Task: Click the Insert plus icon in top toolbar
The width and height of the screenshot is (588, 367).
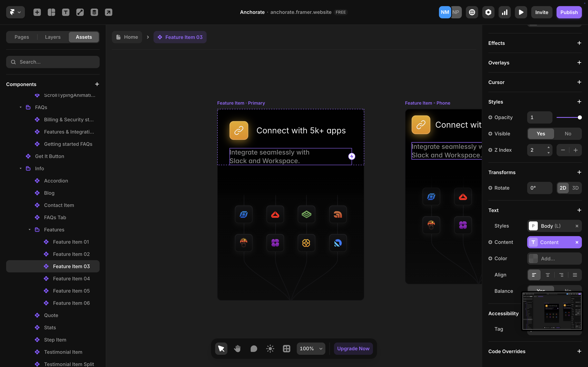Action: (x=37, y=12)
